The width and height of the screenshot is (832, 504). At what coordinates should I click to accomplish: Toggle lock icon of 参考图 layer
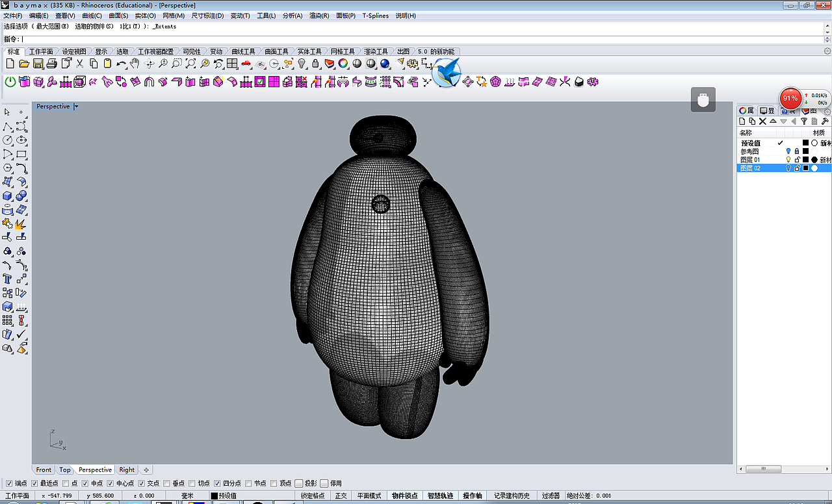coord(797,151)
